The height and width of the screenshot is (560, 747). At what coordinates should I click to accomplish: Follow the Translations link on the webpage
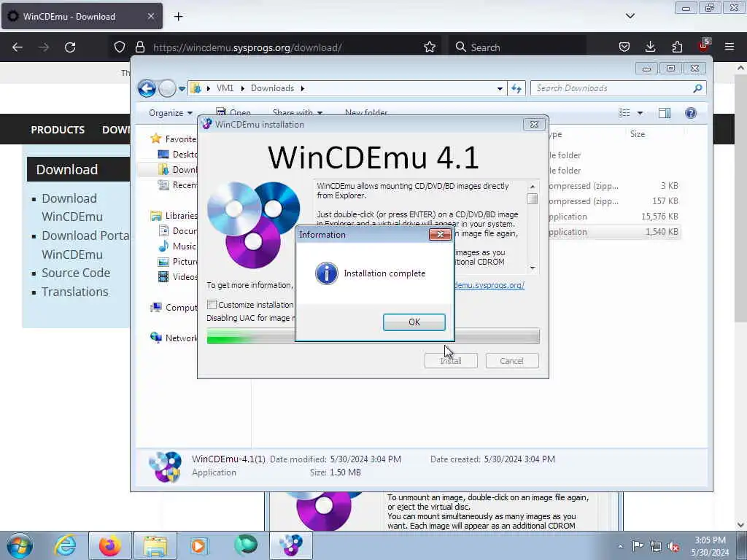tap(75, 292)
